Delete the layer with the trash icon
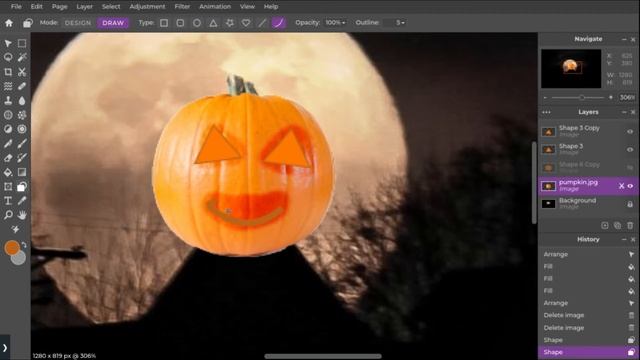640x360 pixels. (630, 225)
